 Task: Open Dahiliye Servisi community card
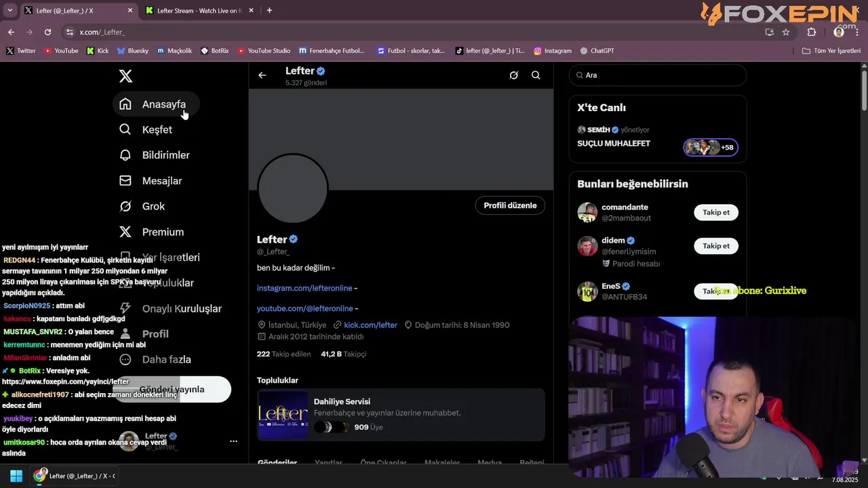(401, 415)
